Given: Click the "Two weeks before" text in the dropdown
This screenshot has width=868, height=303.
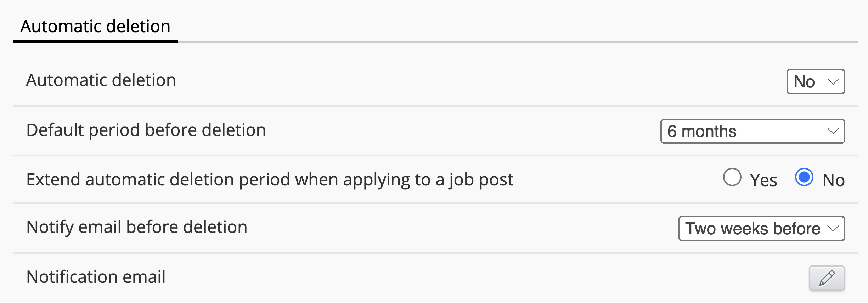Looking at the screenshot, I should (x=753, y=229).
